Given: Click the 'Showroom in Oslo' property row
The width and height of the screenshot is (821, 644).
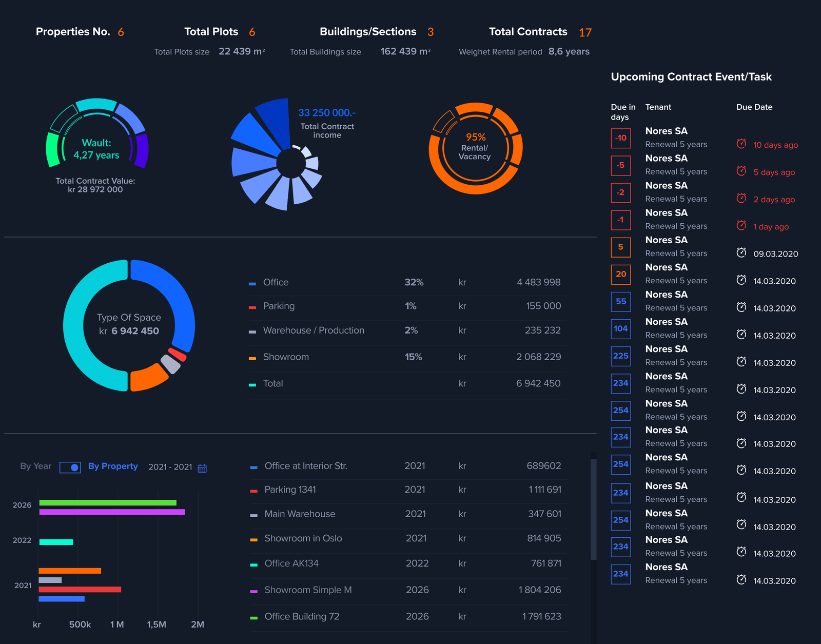Looking at the screenshot, I should point(408,538).
